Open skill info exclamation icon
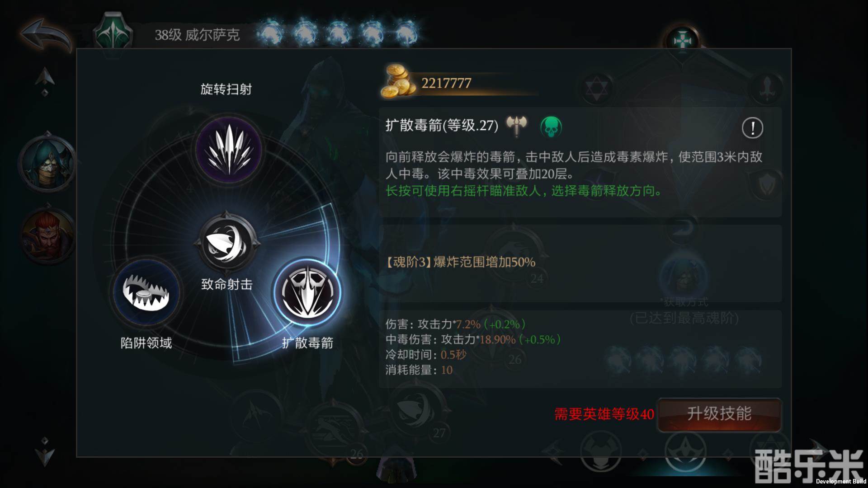Screen dimensions: 868x488 point(752,128)
